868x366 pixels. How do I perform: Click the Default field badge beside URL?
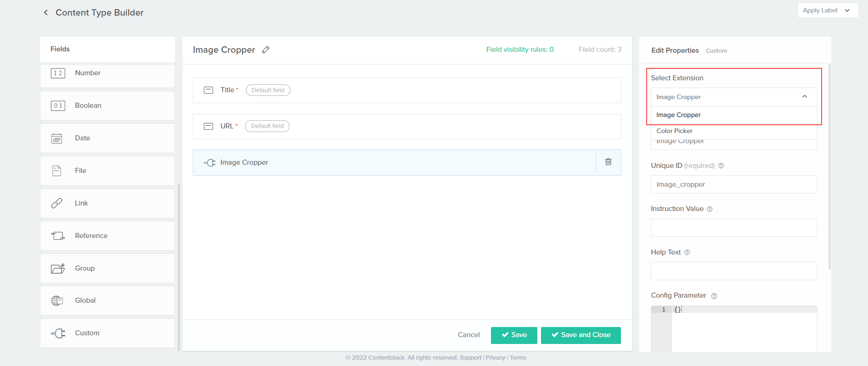[x=267, y=126]
